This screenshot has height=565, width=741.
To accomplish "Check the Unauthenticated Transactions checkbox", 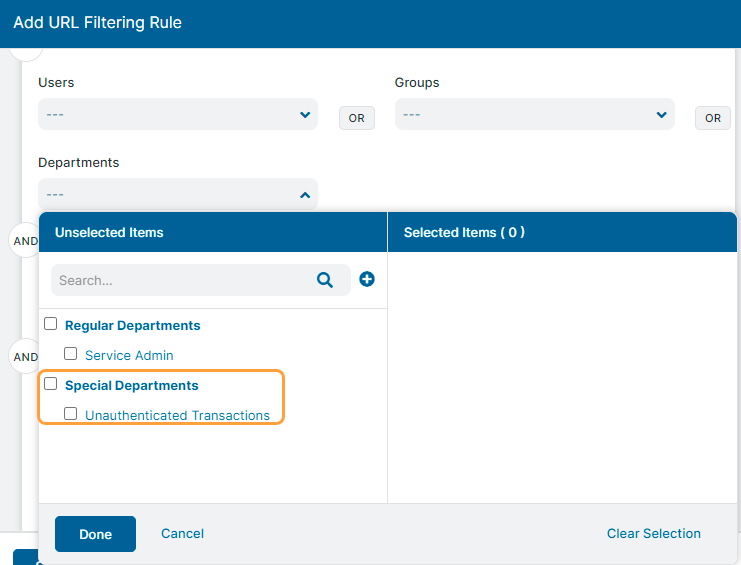I will click(x=70, y=413).
